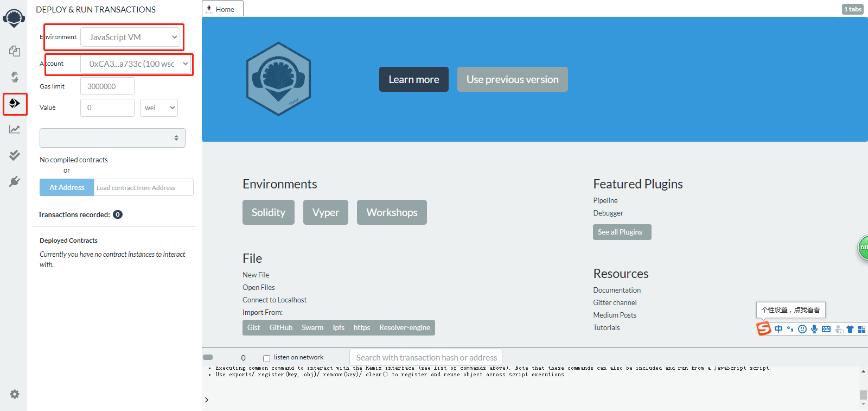Open Sogou emoji smiley icon
This screenshot has width=868, height=411.
pos(802,329)
